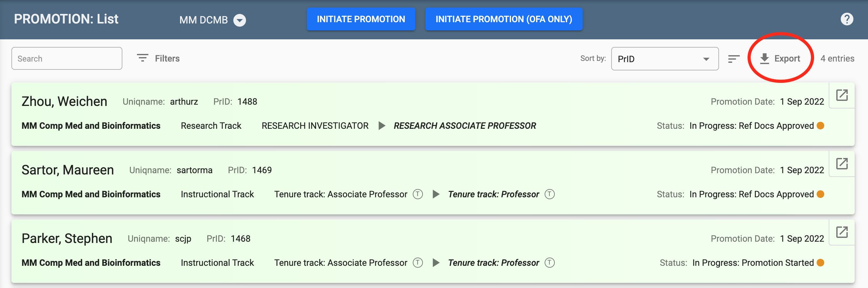The width and height of the screenshot is (868, 288).
Task: Click uniqname arthurz
Action: tap(184, 102)
